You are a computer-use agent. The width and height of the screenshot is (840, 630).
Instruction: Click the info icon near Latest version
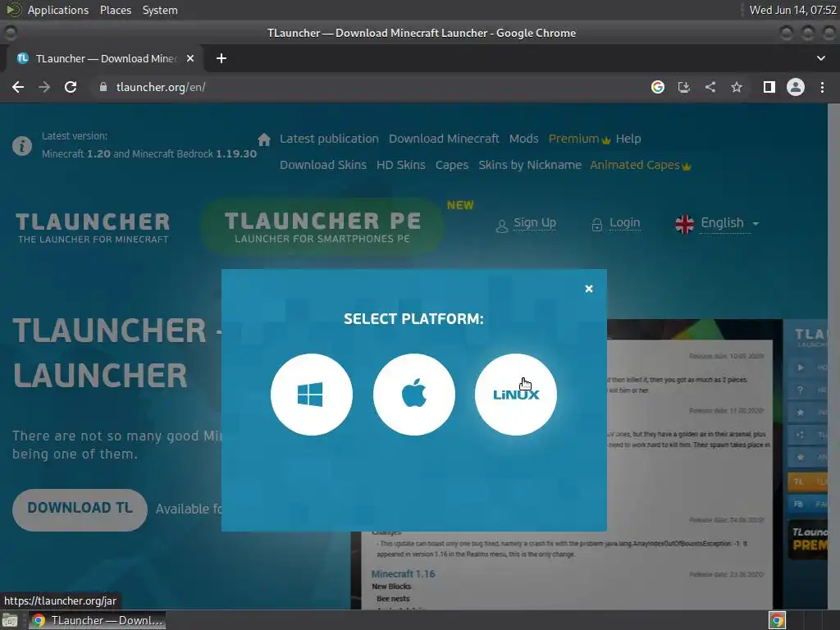[x=22, y=146]
